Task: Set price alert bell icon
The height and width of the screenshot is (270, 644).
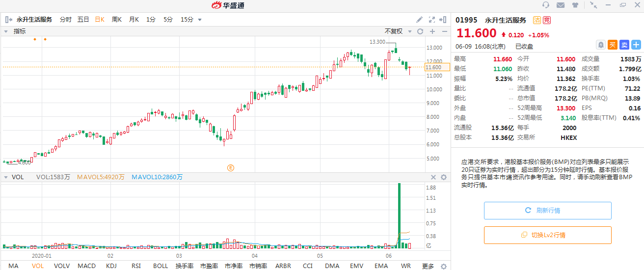Action: coord(601,45)
